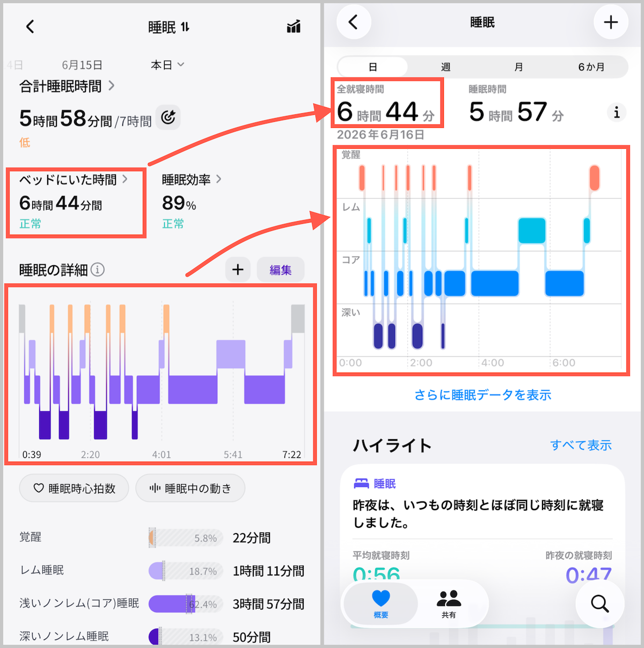Tap 昨夜の就寝時刻 0:47 value
The width and height of the screenshot is (644, 648).
coord(589,575)
